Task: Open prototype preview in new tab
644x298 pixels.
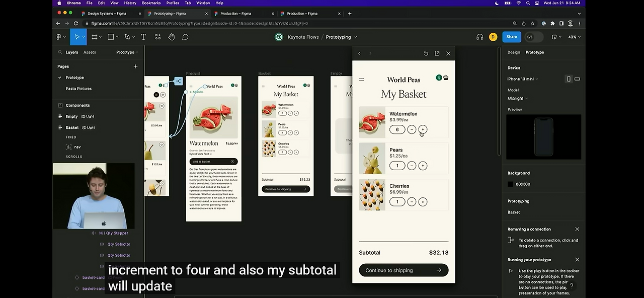Action: tap(437, 53)
